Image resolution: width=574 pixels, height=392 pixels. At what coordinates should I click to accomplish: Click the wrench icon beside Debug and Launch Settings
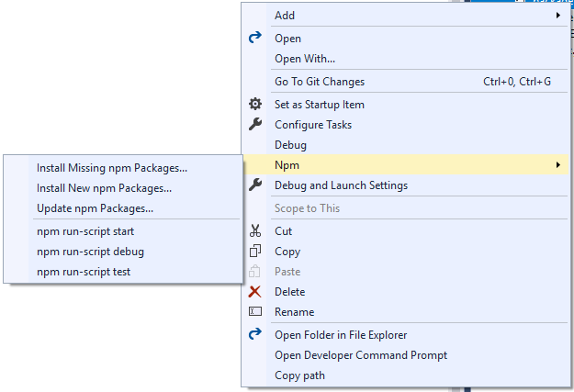[255, 185]
